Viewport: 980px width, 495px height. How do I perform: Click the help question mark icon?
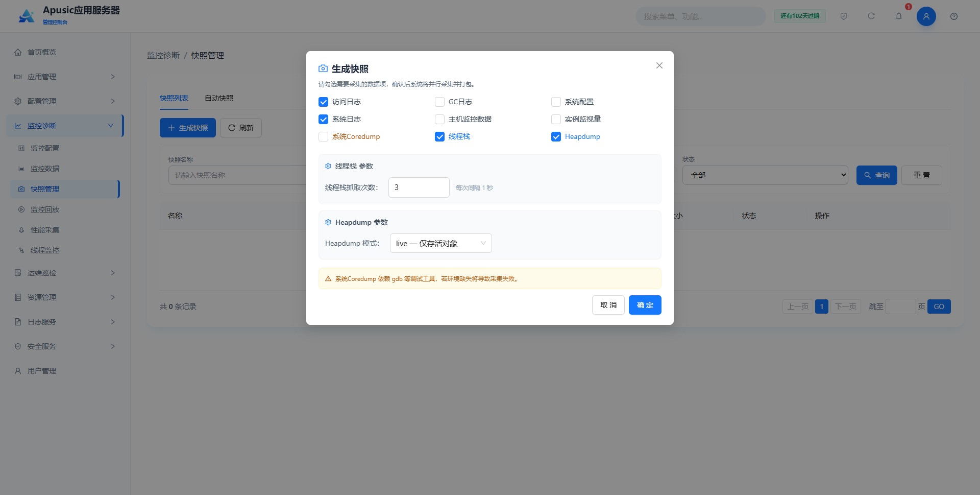[954, 16]
